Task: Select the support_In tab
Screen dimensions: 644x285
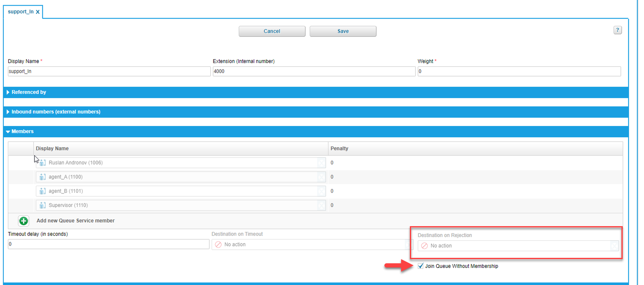Action: coord(20,12)
